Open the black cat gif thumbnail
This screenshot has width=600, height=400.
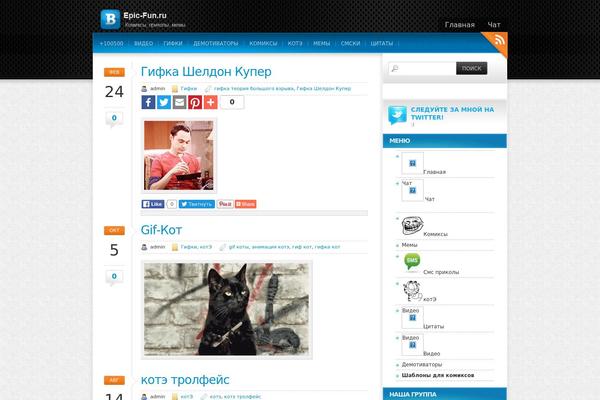pyautogui.click(x=227, y=310)
